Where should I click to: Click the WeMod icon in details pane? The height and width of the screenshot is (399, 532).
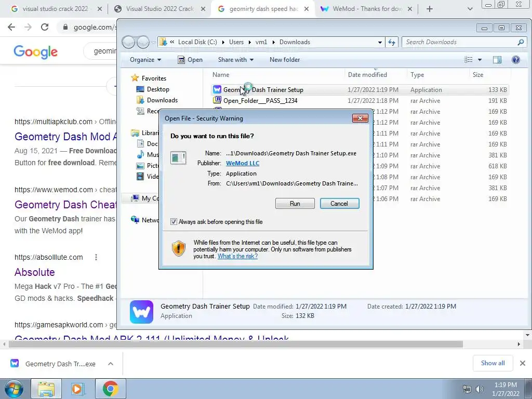(x=141, y=312)
